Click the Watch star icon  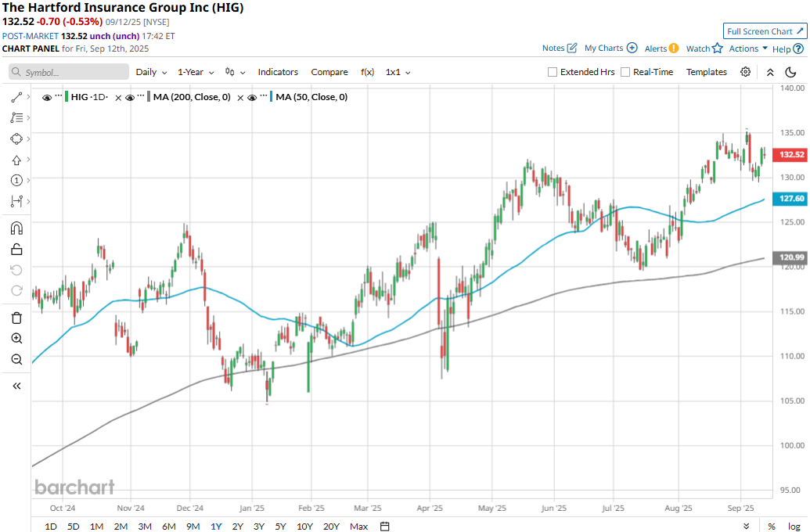click(718, 48)
